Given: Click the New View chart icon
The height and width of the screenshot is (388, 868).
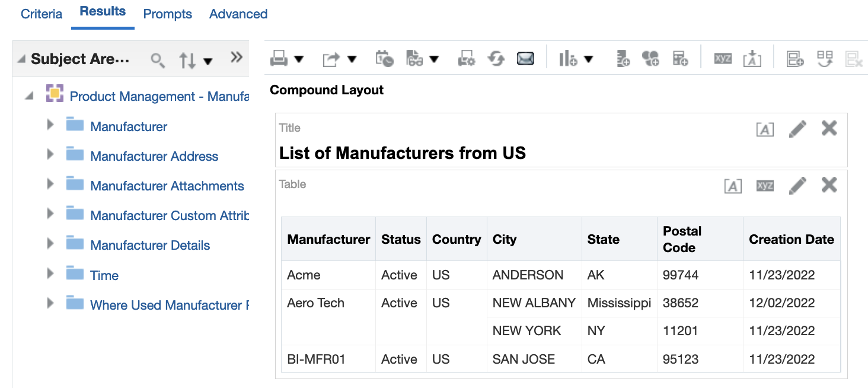Looking at the screenshot, I should pos(568,58).
